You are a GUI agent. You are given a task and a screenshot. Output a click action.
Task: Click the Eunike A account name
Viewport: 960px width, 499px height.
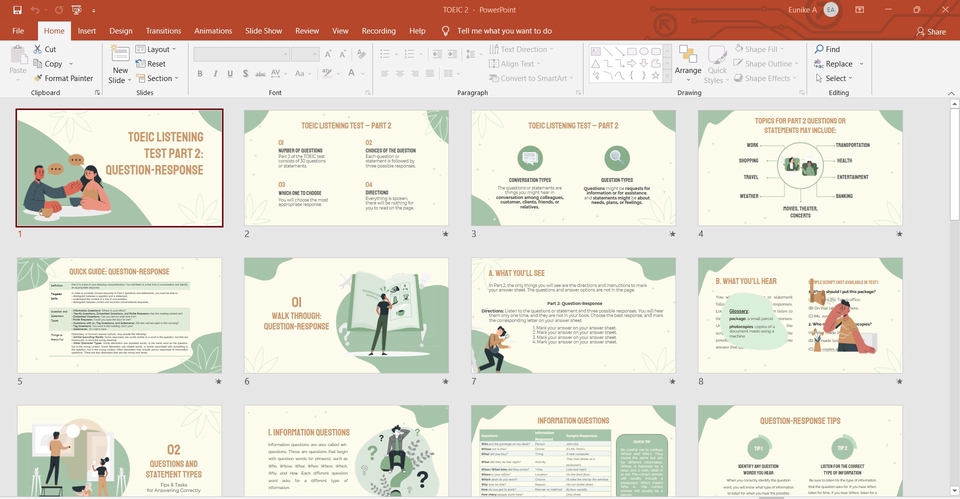[802, 10]
